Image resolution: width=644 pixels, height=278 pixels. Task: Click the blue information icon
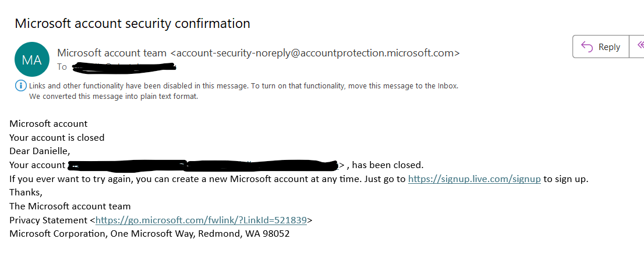coord(20,86)
